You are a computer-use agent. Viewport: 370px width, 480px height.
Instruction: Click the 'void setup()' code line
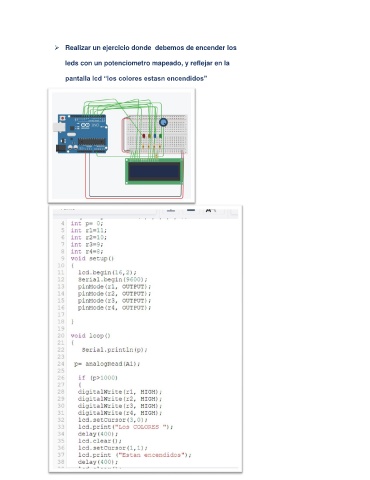point(92,259)
